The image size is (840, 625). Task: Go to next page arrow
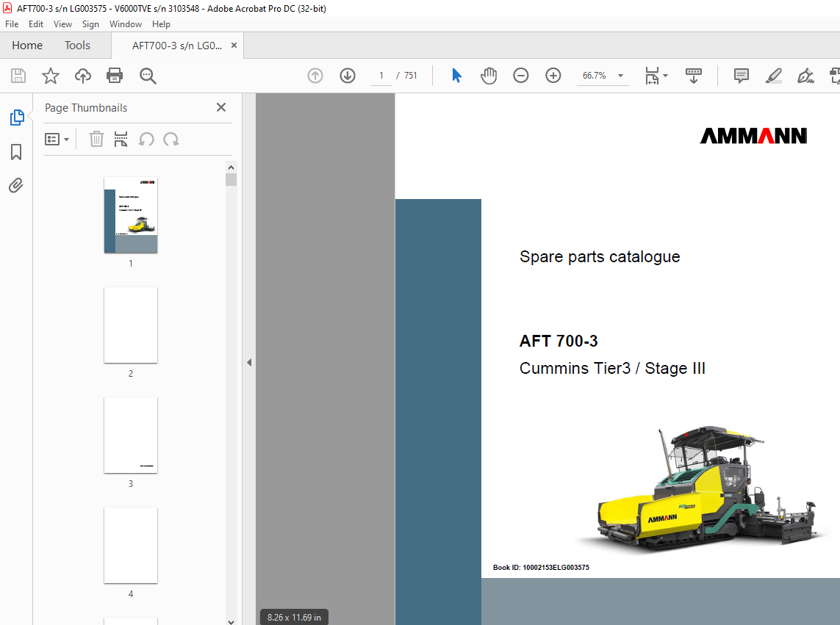347,76
